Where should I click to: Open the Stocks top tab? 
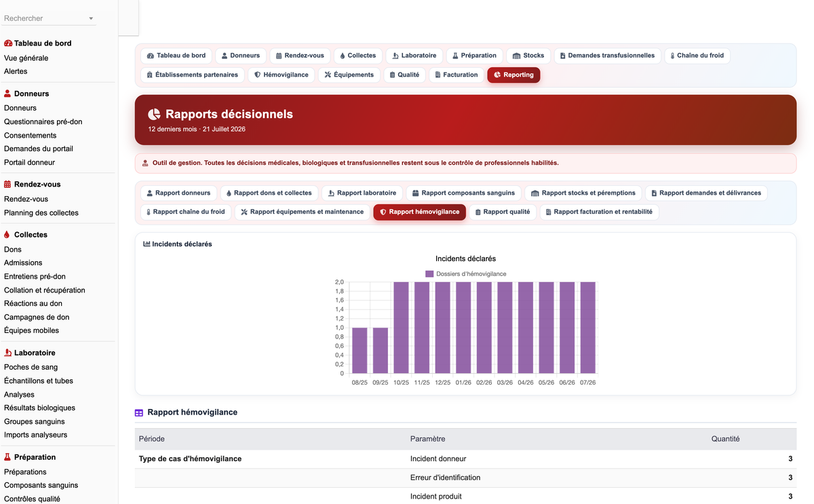[x=528, y=56]
